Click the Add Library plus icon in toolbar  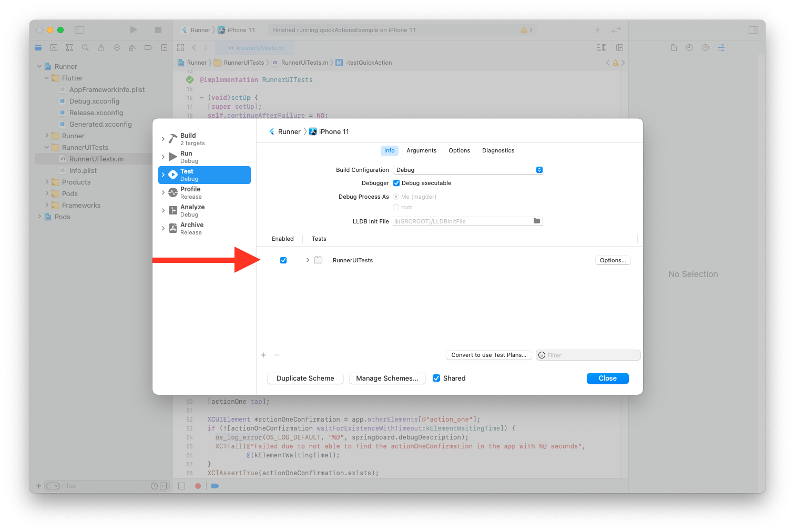[598, 30]
